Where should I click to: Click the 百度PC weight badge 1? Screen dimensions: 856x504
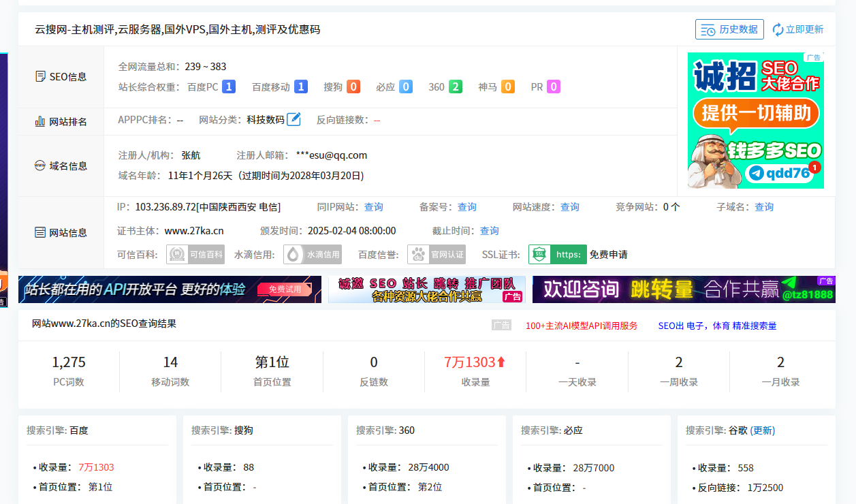click(229, 86)
